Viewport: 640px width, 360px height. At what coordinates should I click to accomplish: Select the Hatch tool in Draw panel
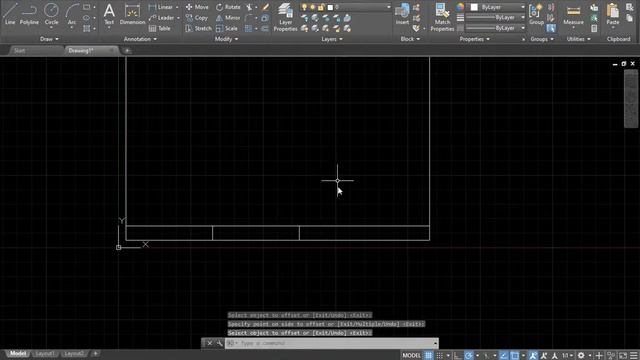87,29
